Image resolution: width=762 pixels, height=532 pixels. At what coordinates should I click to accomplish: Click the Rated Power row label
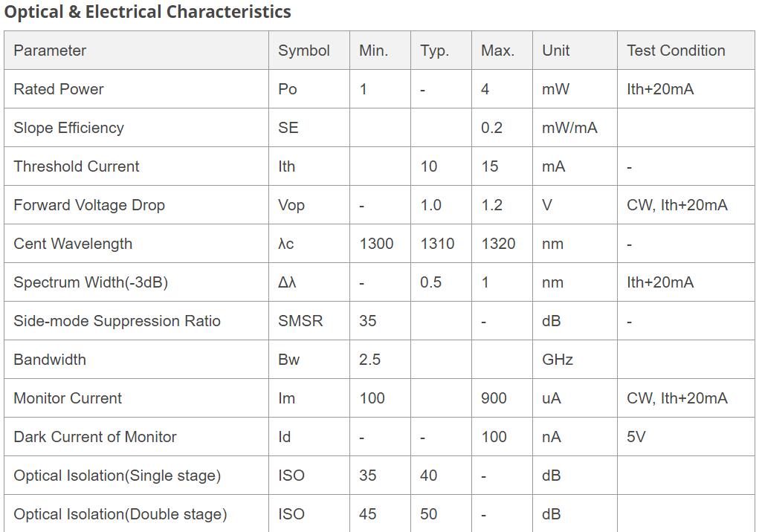click(58, 89)
